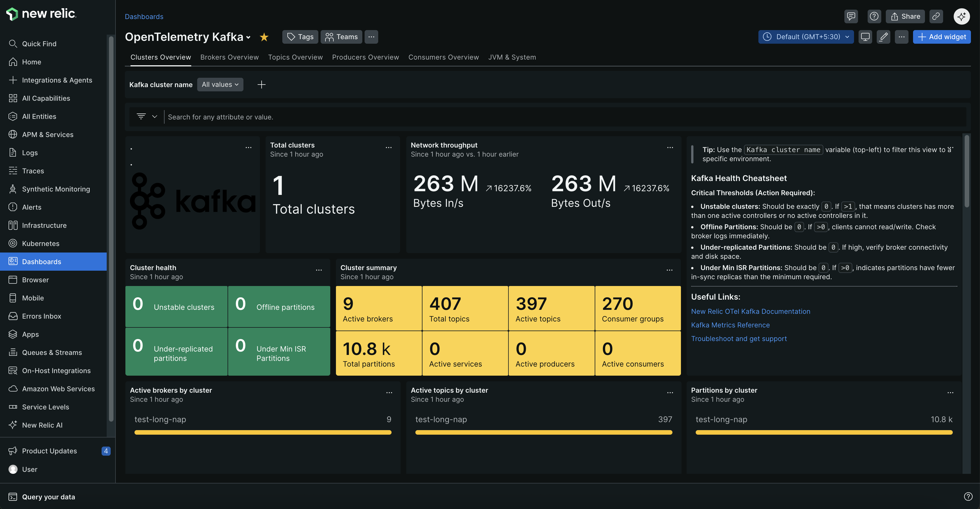Switch to the Brokers Overview tab
The image size is (980, 509).
click(230, 57)
